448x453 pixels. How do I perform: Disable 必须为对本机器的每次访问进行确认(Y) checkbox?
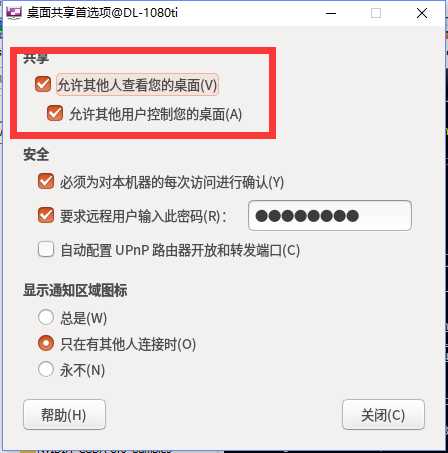click(x=46, y=182)
